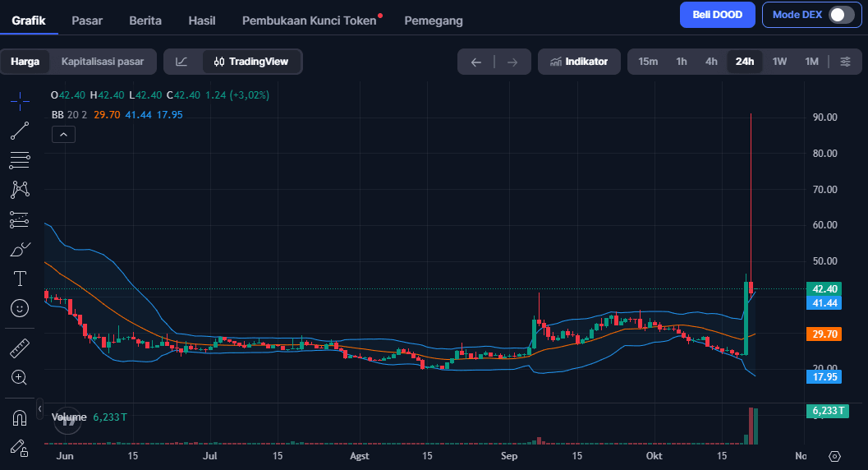
Task: Select the Text annotation tool
Action: pyautogui.click(x=20, y=279)
